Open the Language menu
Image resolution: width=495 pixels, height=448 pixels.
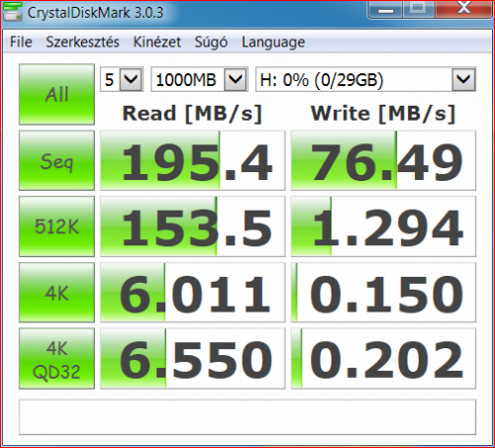[x=273, y=43]
